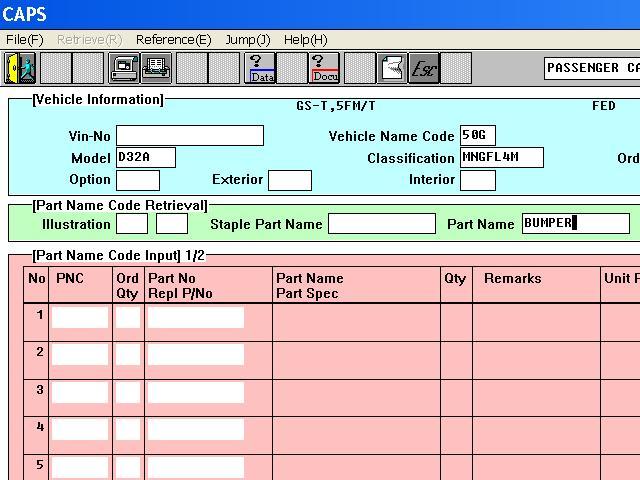Click the PNC field in row 2
This screenshot has width=640, height=480.
[x=80, y=355]
